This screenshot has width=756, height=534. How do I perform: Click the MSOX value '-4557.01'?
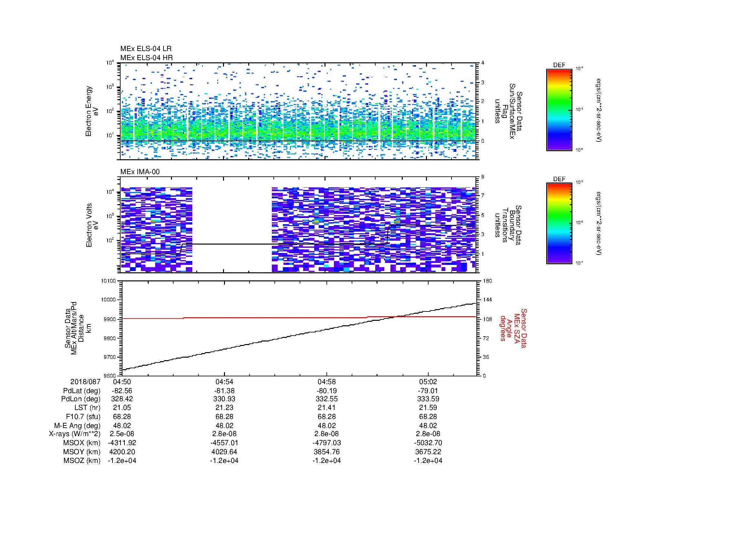click(x=224, y=443)
